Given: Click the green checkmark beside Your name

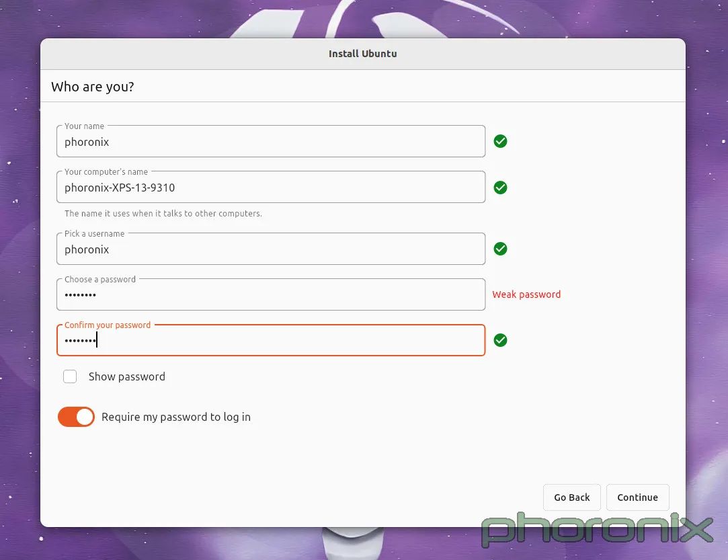Looking at the screenshot, I should (x=500, y=141).
